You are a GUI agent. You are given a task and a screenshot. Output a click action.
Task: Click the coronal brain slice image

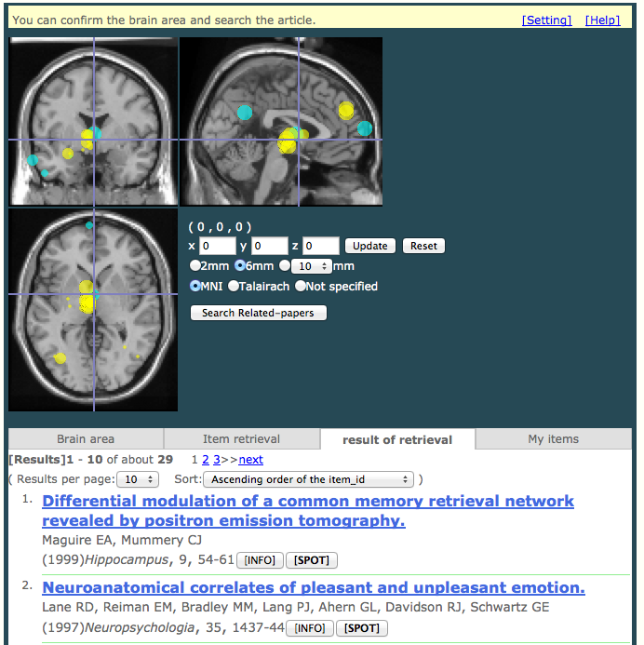(x=93, y=121)
